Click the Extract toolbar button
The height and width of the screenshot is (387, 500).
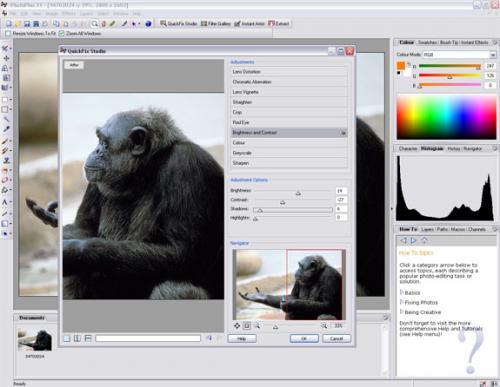tap(279, 24)
